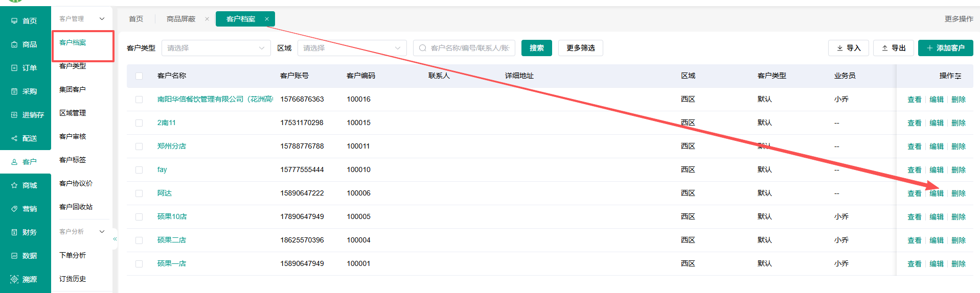Click the account number 15766876363
Screen dimensions: 980x293
click(302, 99)
